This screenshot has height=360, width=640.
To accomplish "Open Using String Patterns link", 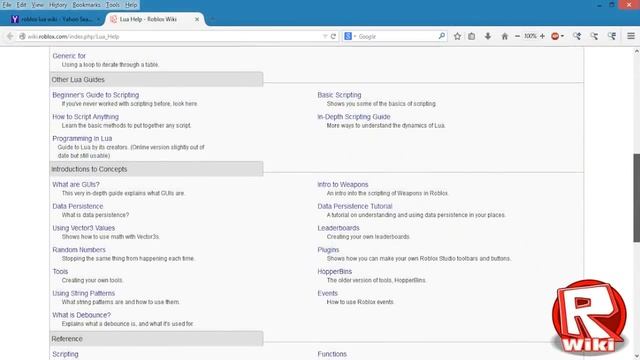I will [83, 293].
